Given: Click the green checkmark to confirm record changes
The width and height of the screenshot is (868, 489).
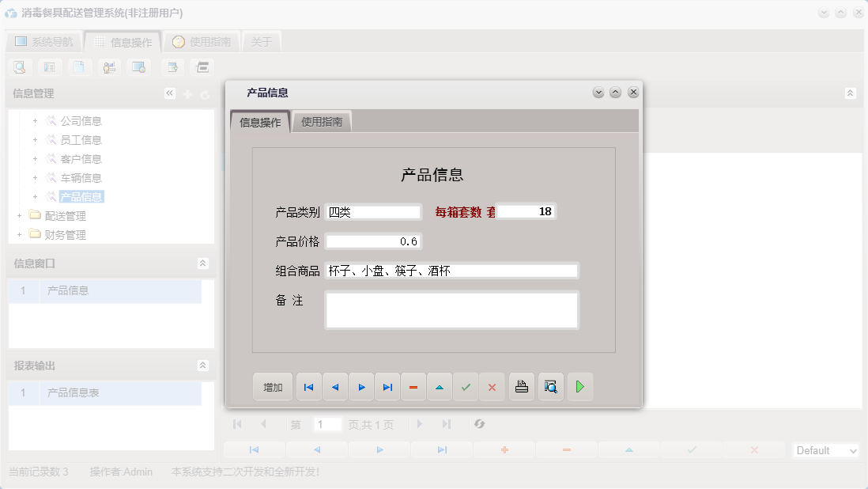Looking at the screenshot, I should point(466,386).
